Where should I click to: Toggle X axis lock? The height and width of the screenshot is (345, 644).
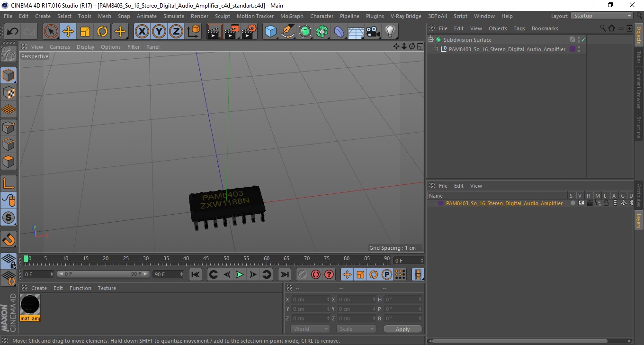click(142, 32)
